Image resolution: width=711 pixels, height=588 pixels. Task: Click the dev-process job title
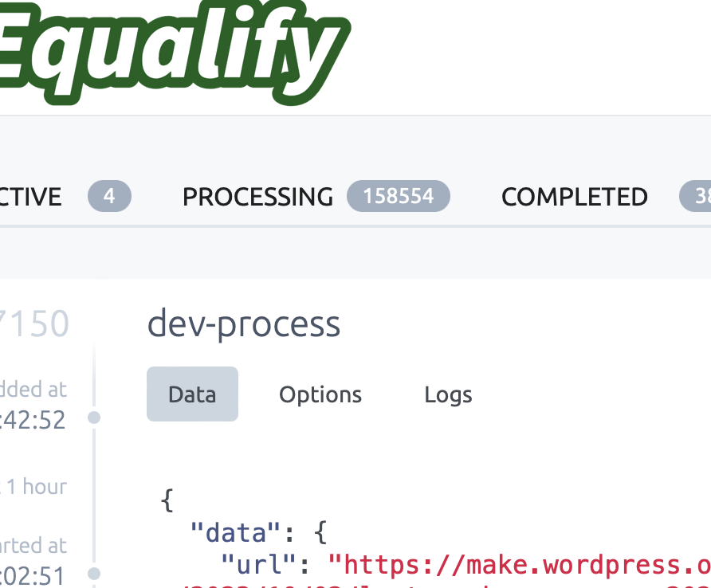tap(244, 323)
